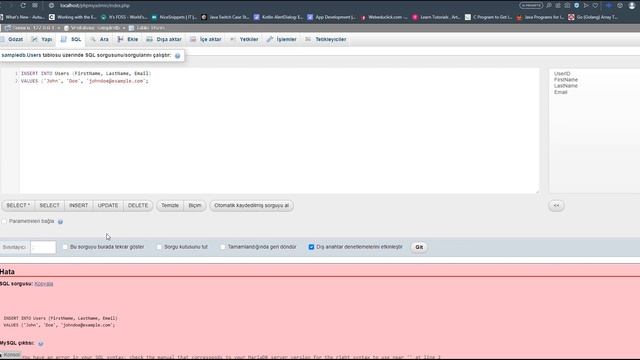This screenshot has width=640, height=360.
Task: Click the plain SELECT query button
Action: (49, 205)
